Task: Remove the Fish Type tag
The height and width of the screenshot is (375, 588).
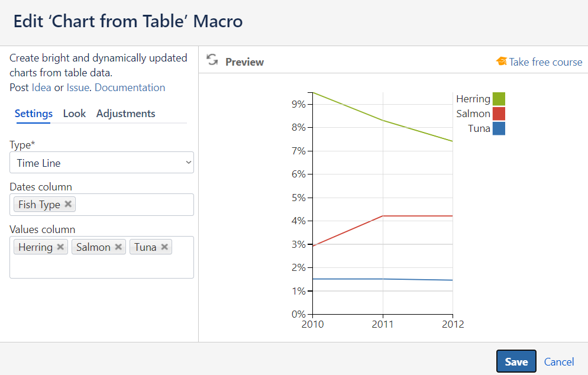Action: tap(68, 204)
